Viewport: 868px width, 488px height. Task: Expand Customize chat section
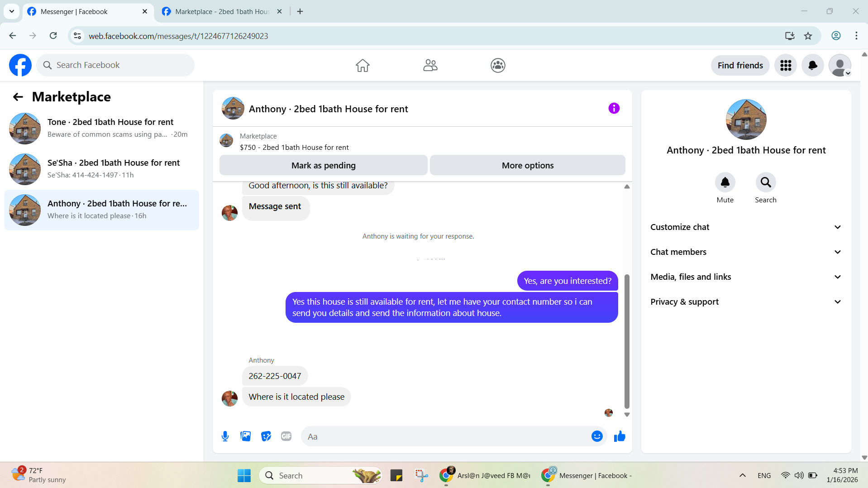[746, 227]
